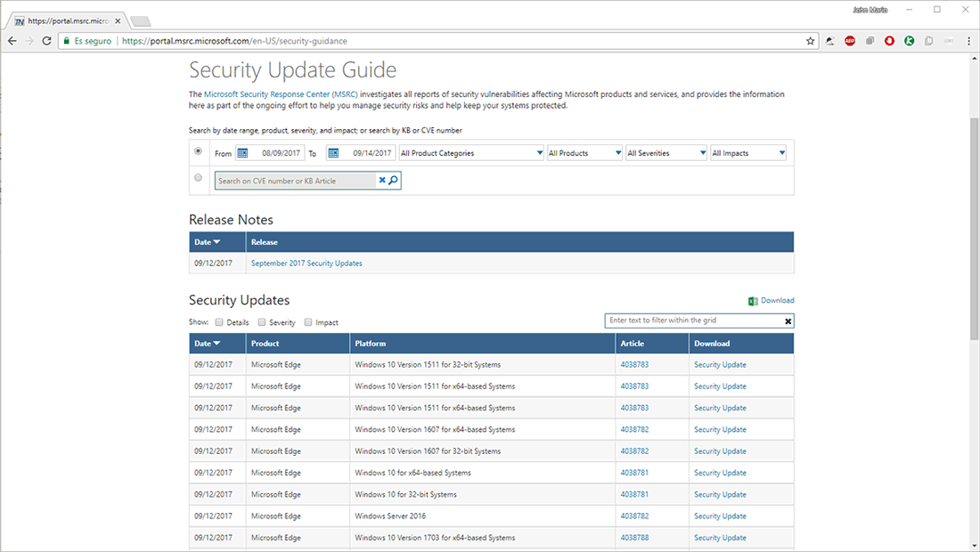Open Security Update for Windows 10 32-bit Systems

(x=720, y=494)
